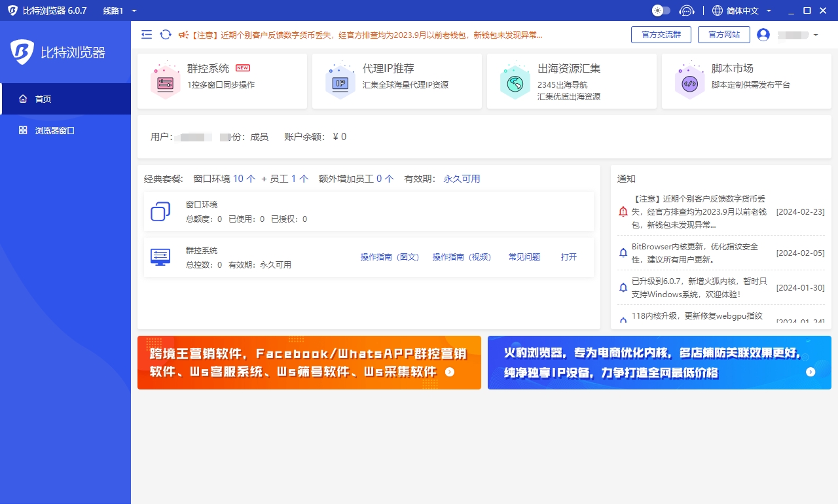Click the [2024-02-05] notification date
The height and width of the screenshot is (504, 838).
coord(800,253)
